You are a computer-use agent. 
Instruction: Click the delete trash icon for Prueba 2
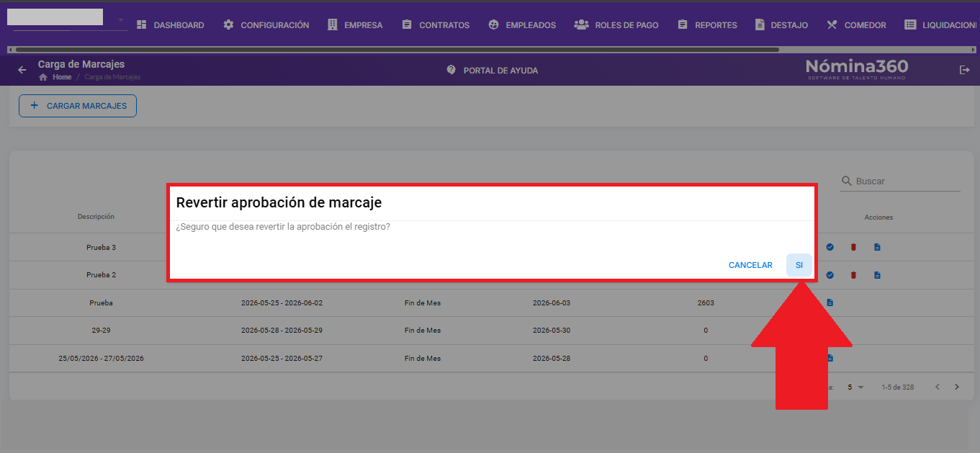coord(853,275)
